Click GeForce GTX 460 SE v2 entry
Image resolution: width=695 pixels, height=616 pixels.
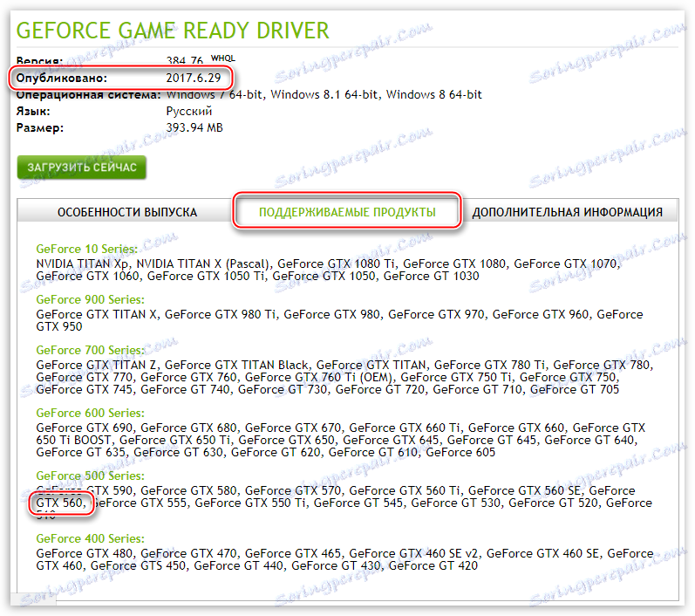(413, 553)
